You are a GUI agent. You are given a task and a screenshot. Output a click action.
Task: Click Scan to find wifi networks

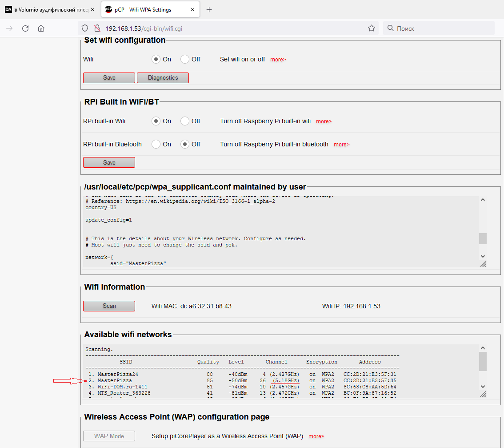click(109, 306)
